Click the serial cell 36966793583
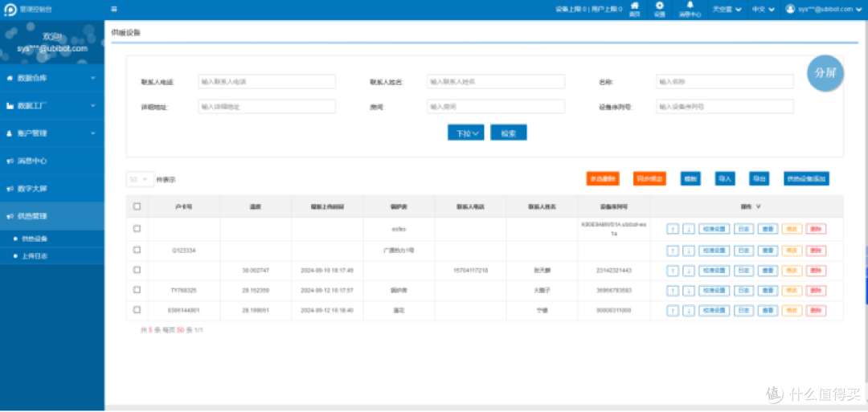The width and height of the screenshot is (868, 412). click(614, 291)
